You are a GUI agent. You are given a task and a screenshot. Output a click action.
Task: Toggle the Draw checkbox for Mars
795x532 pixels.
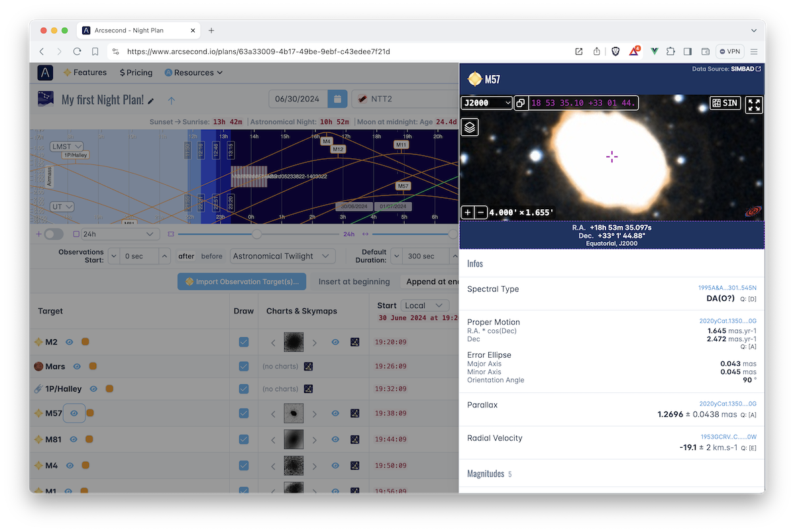coord(244,366)
